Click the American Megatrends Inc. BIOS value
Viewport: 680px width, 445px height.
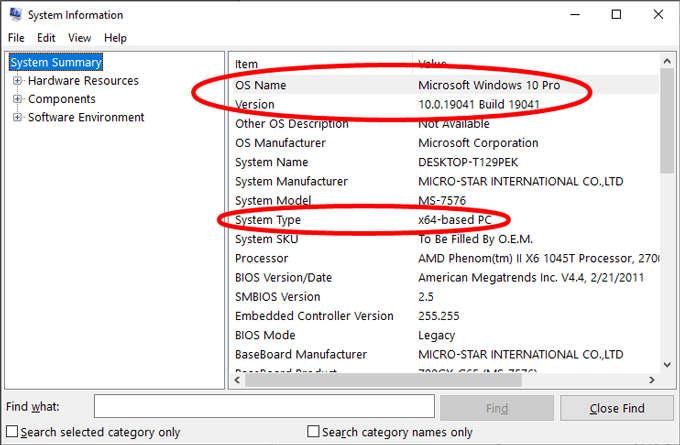(531, 278)
